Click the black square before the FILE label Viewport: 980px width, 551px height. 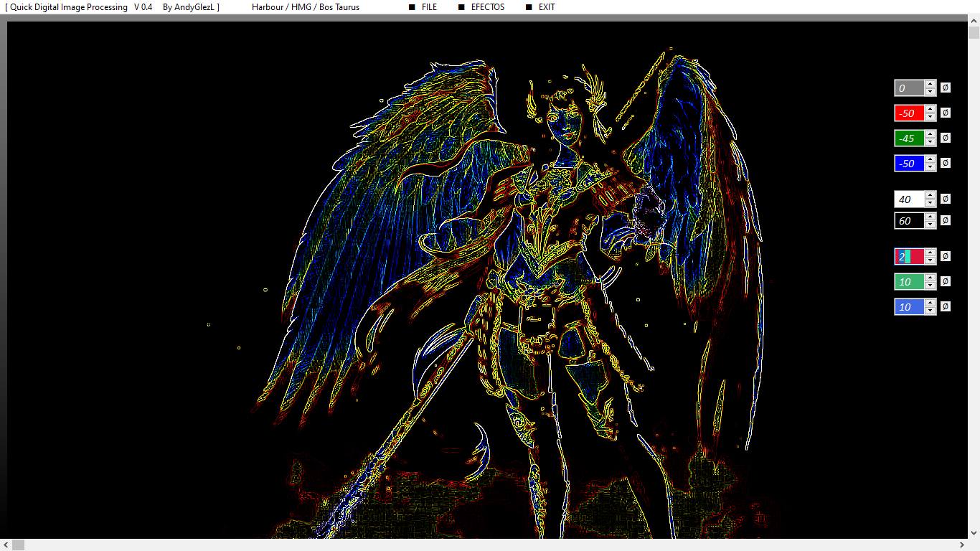[x=412, y=7]
